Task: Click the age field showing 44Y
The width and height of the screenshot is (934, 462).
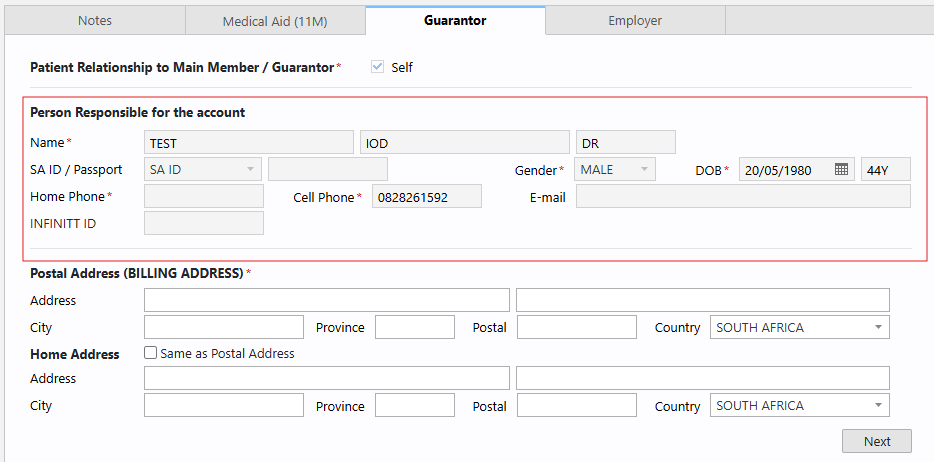Action: pos(886,169)
